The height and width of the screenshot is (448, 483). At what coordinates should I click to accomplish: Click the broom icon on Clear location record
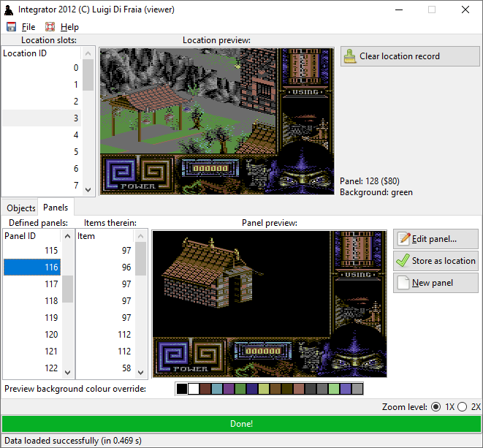tap(350, 56)
